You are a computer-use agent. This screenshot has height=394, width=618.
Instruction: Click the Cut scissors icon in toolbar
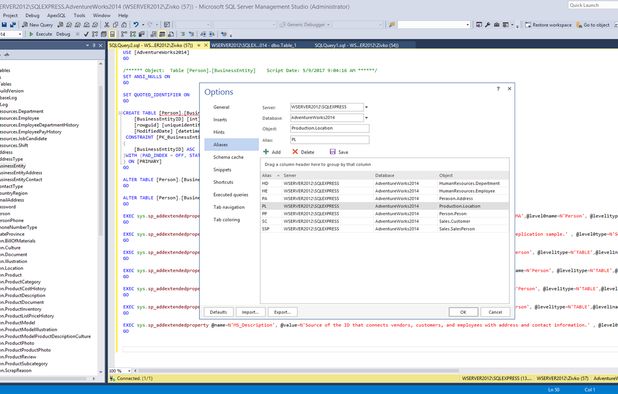(106, 25)
